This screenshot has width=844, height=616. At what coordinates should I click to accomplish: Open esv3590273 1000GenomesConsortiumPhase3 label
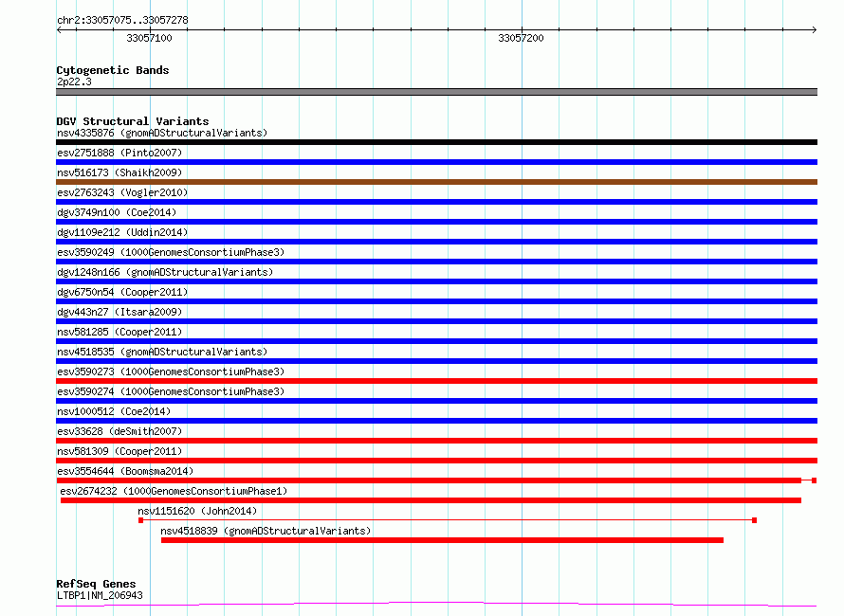tap(171, 371)
